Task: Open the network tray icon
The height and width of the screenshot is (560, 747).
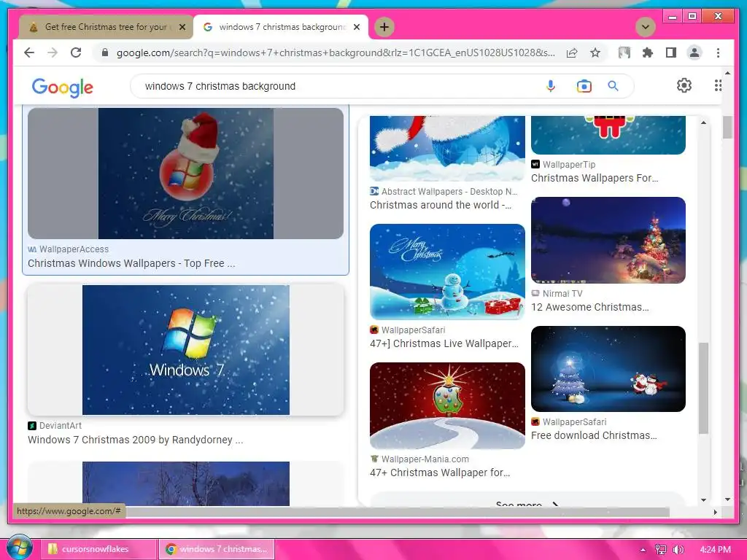Action: pos(660,550)
